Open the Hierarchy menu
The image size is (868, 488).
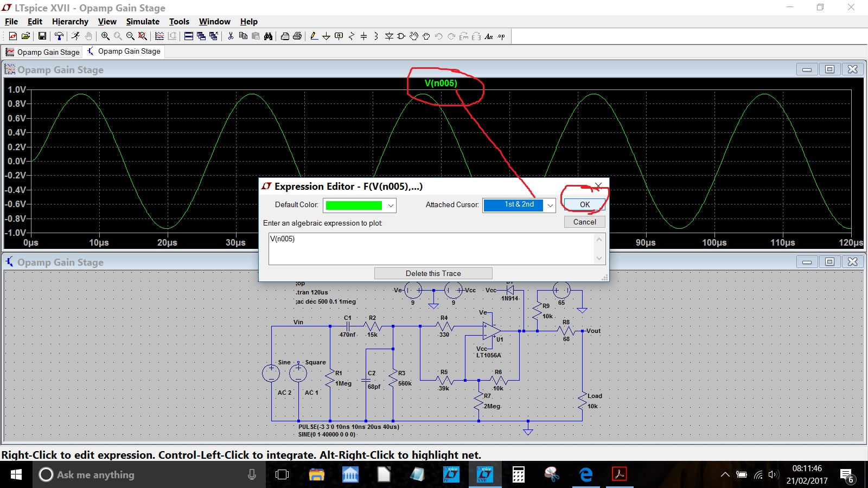(x=70, y=22)
